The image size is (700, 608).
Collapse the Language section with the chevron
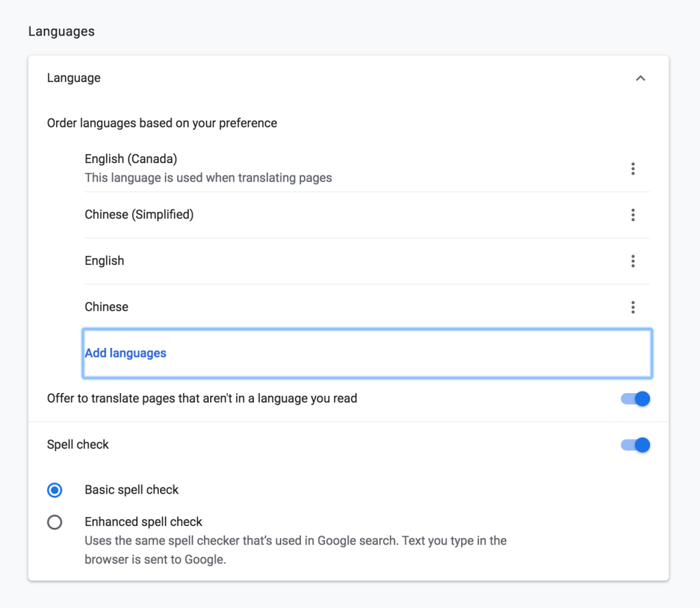[x=640, y=79]
